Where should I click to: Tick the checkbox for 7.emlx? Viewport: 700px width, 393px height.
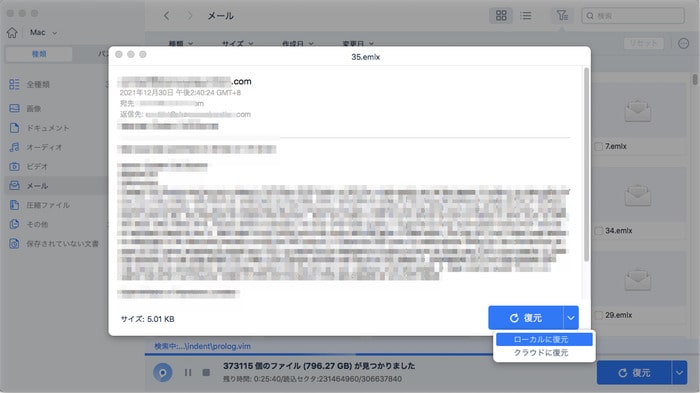(x=599, y=146)
